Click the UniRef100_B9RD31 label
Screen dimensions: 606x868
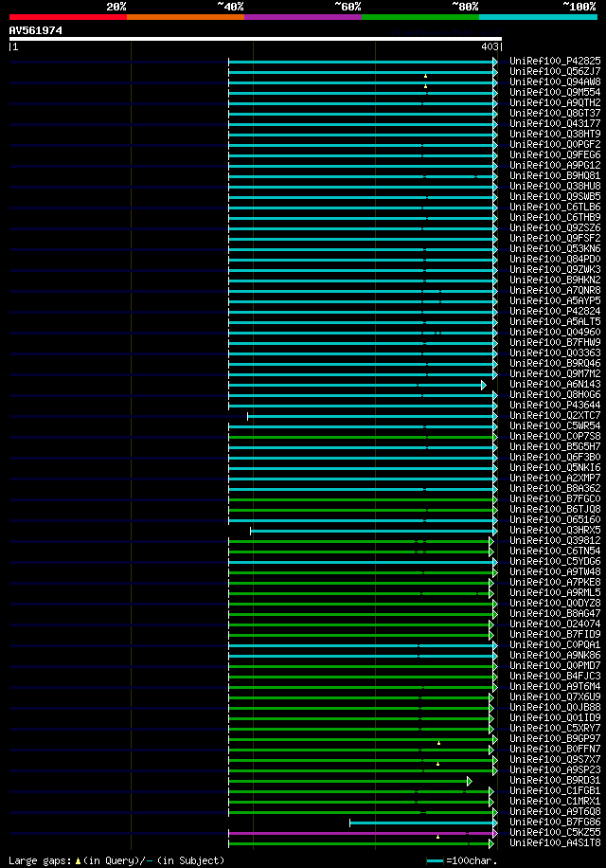pyautogui.click(x=555, y=781)
